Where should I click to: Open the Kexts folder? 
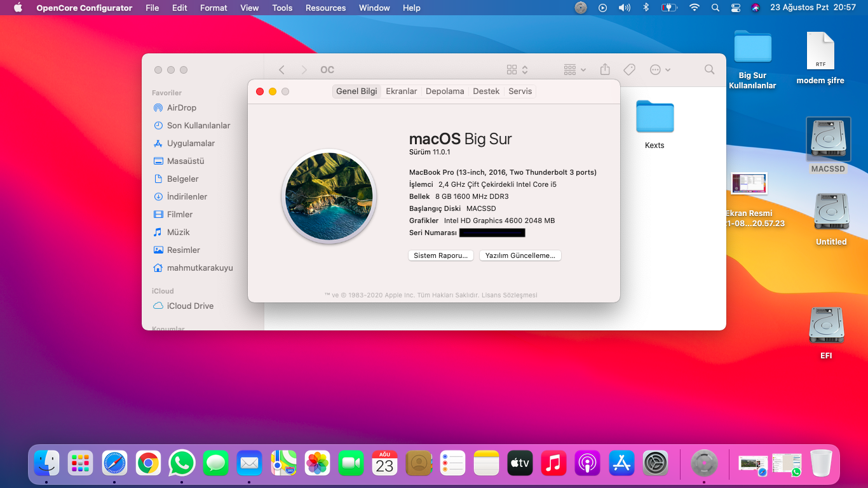click(654, 118)
